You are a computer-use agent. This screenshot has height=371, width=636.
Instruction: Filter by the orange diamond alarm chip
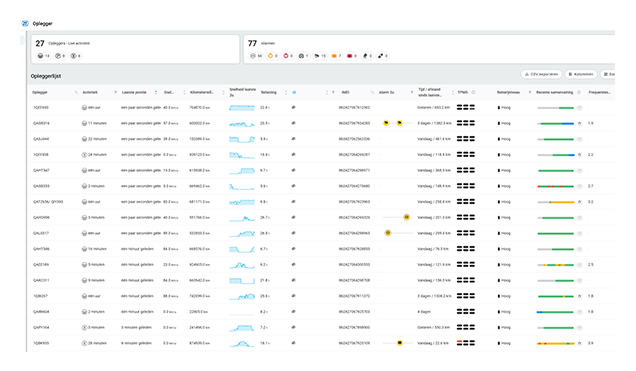click(273, 56)
